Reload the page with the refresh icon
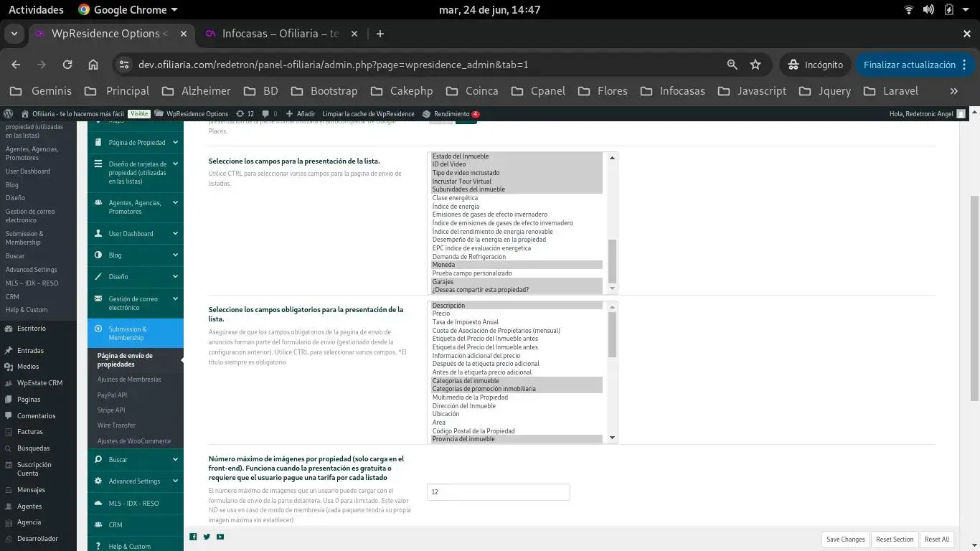This screenshot has height=551, width=980. [x=67, y=65]
